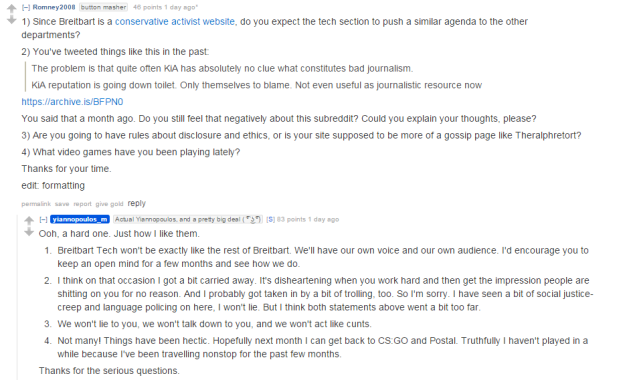The width and height of the screenshot is (635, 380).
Task: Open yiannopoulos_m's user profile
Action: 80,220
